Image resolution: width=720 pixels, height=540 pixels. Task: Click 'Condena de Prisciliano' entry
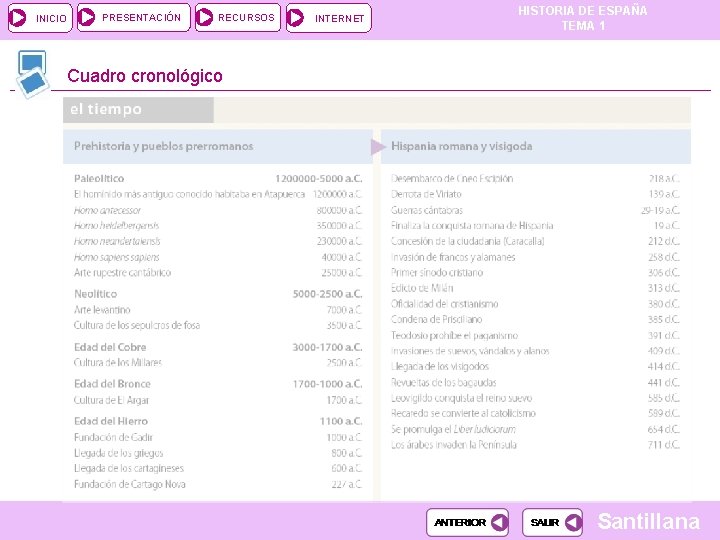point(437,320)
